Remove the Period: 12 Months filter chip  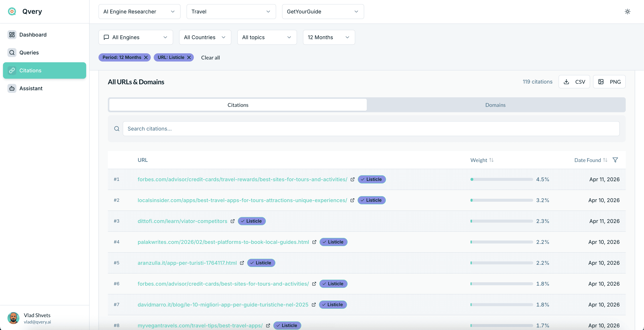146,57
